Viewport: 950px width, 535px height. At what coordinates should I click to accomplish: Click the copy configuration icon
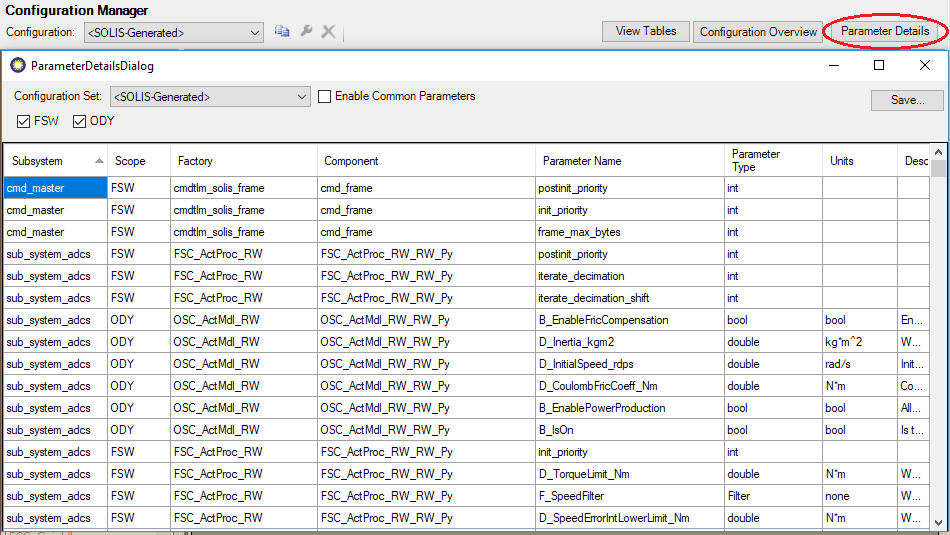pos(282,32)
